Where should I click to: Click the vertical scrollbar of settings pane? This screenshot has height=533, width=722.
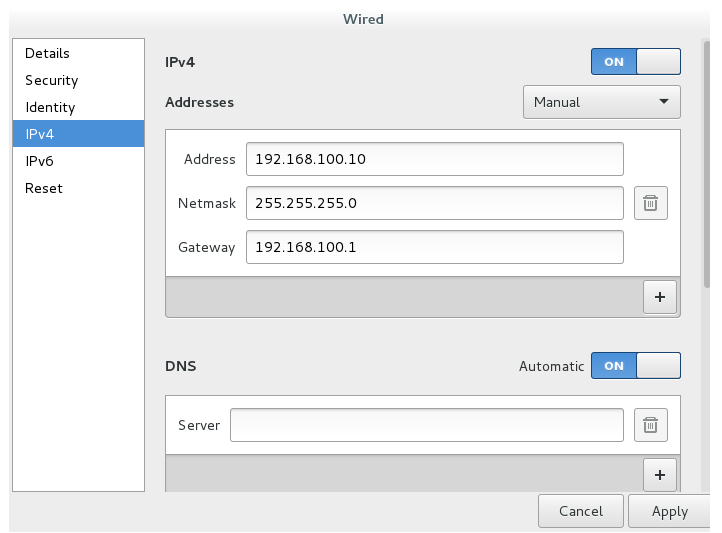707,165
